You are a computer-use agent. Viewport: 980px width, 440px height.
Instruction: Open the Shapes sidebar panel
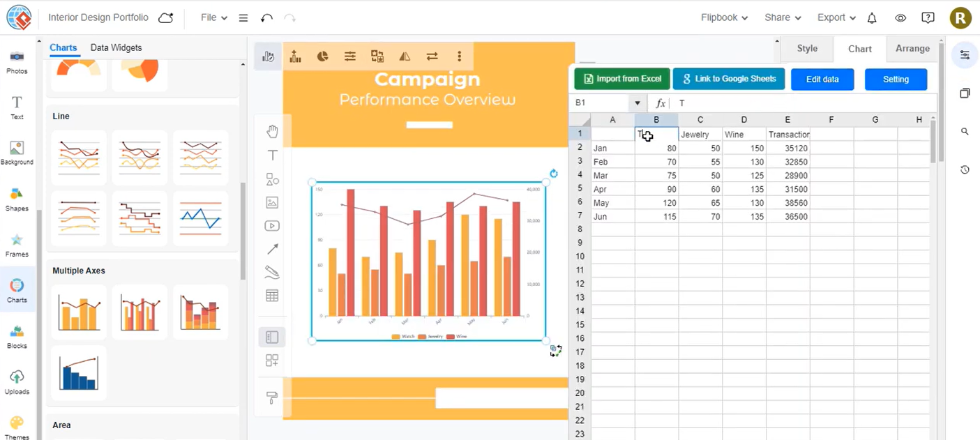click(x=17, y=199)
